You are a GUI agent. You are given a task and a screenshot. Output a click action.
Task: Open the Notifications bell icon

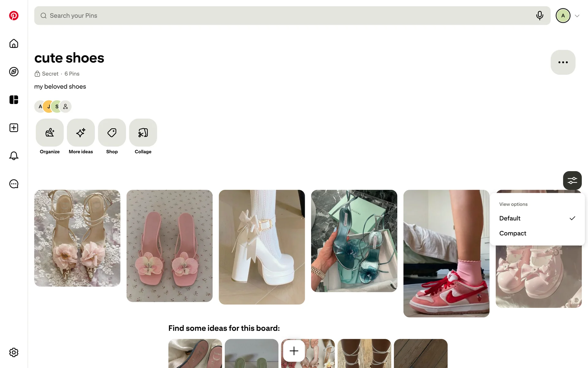pos(14,156)
